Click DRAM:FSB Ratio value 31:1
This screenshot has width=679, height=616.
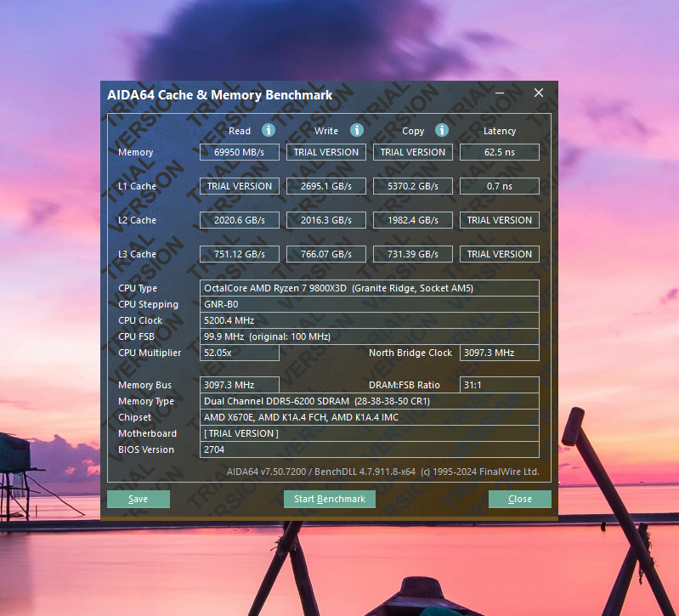(500, 385)
